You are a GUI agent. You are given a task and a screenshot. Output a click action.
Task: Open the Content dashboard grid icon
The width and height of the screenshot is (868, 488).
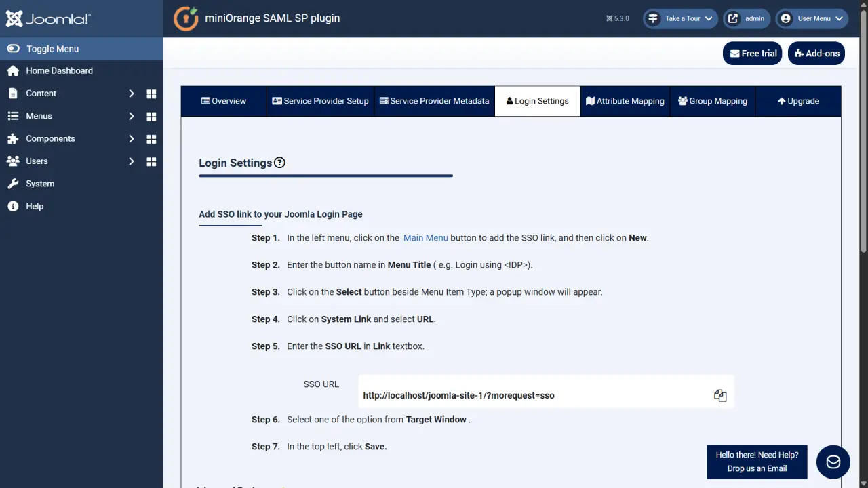pos(151,94)
